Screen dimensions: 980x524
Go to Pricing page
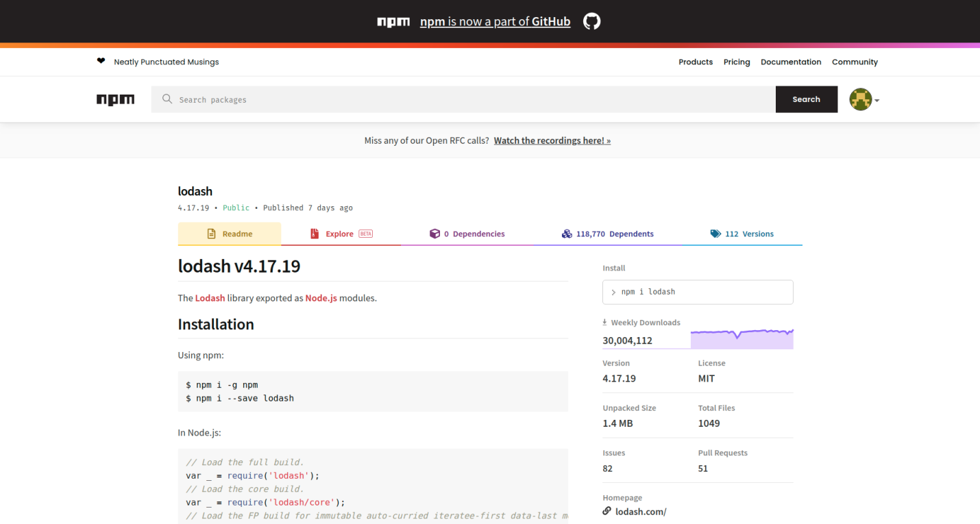(737, 62)
